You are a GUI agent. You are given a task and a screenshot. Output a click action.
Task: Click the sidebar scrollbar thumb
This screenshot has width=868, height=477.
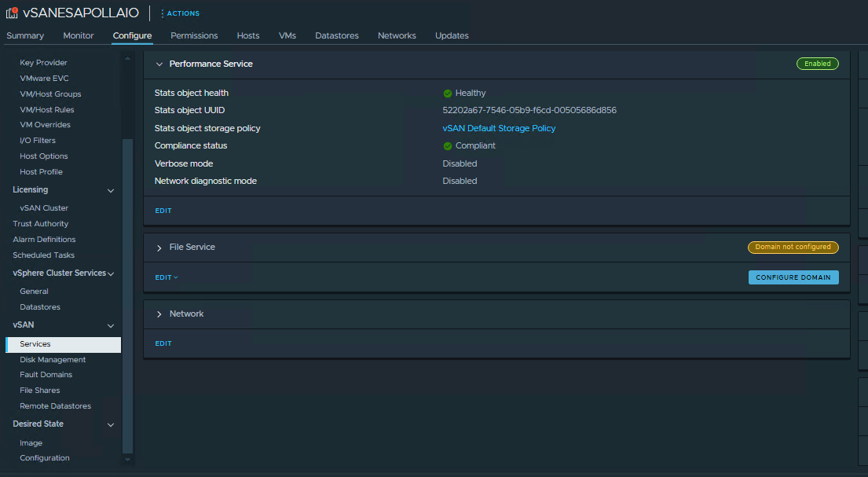[x=127, y=295]
